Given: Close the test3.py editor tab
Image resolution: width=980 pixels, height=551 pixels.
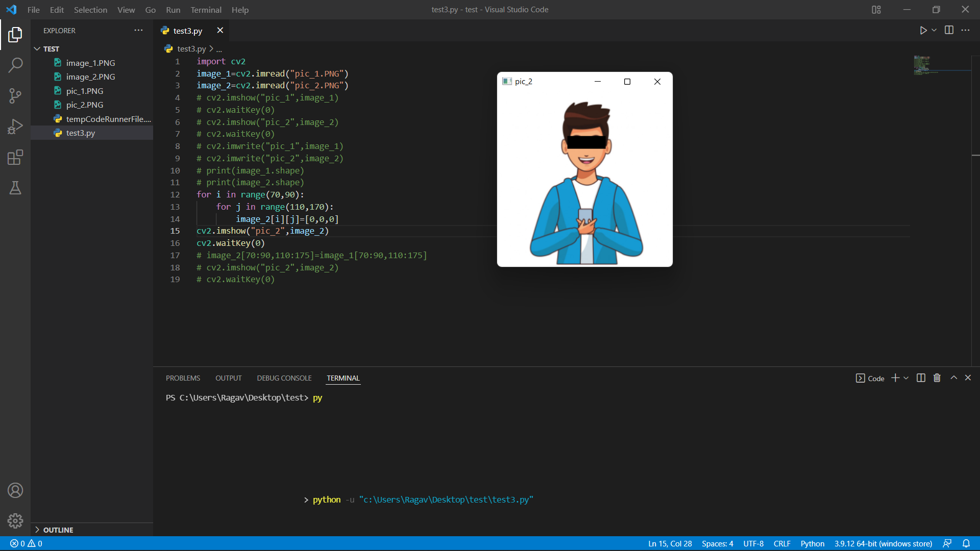Looking at the screenshot, I should pyautogui.click(x=220, y=30).
